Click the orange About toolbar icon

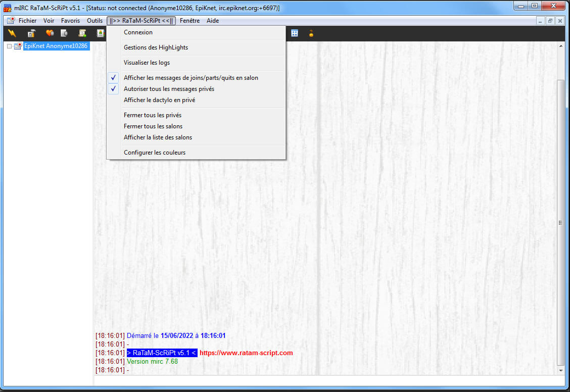311,33
